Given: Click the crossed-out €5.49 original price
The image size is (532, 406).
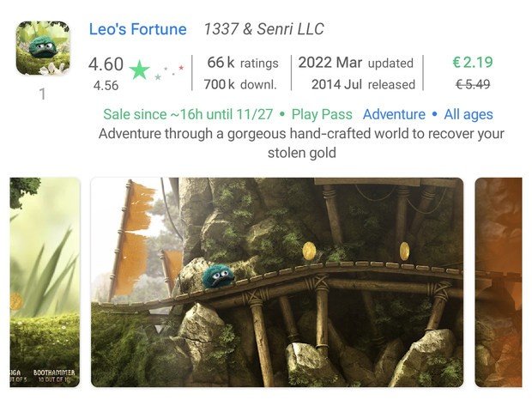Looking at the screenshot, I should pos(472,84).
